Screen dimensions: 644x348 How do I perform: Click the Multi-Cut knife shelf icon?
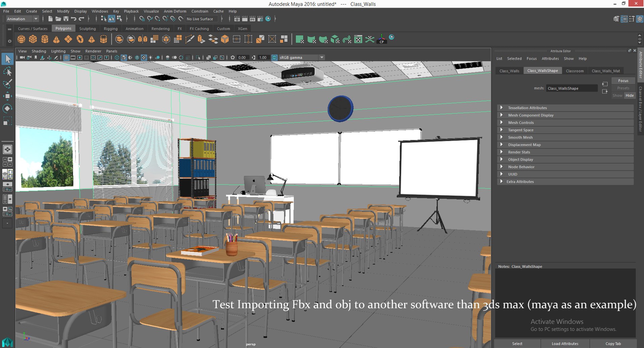click(190, 39)
